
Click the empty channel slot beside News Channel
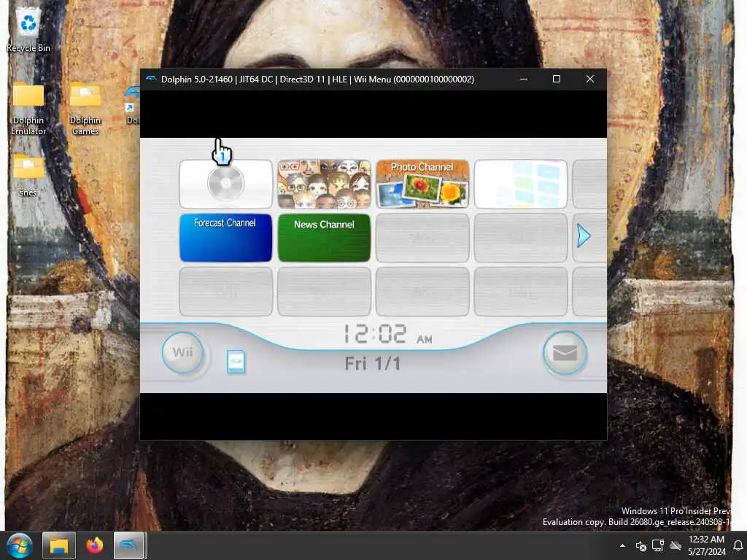(x=422, y=238)
